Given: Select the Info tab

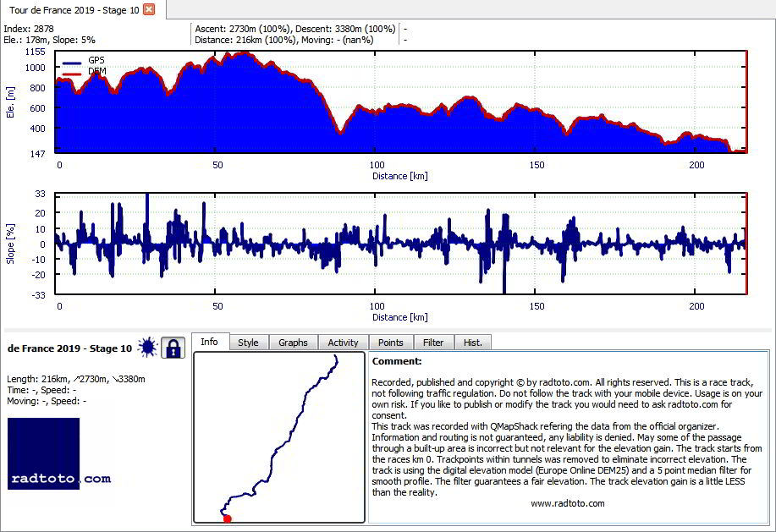Looking at the screenshot, I should (209, 342).
